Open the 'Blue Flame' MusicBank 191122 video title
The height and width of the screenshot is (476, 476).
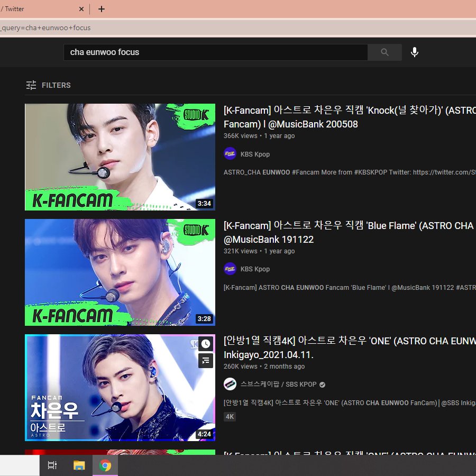click(350, 232)
